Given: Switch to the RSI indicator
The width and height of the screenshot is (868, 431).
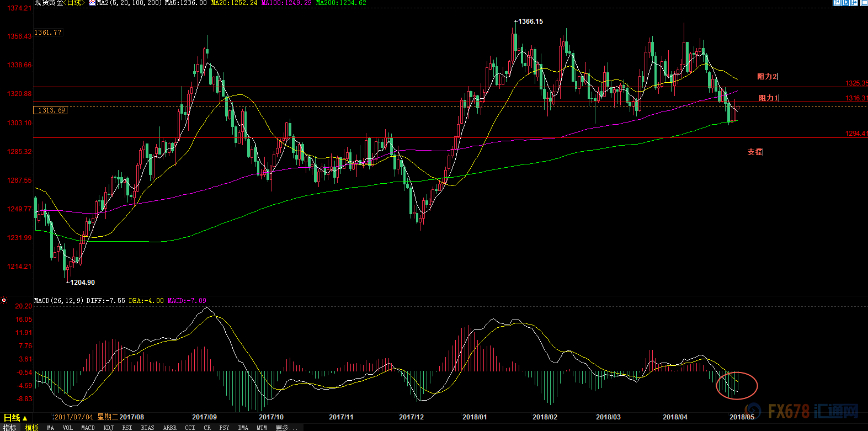Looking at the screenshot, I should 127,428.
